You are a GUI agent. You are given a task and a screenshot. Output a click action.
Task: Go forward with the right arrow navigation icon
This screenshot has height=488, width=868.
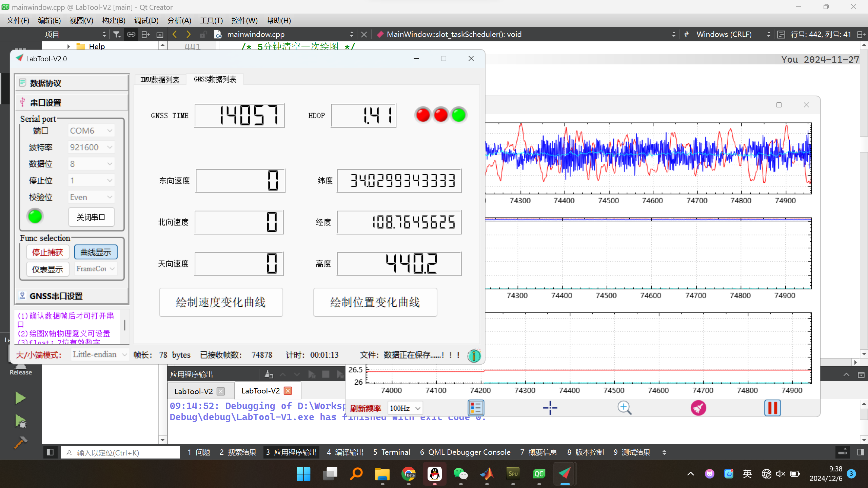(x=189, y=34)
